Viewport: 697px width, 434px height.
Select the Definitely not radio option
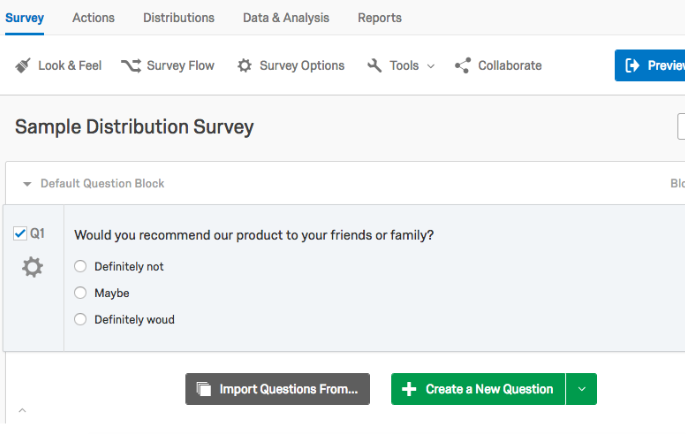pos(80,266)
